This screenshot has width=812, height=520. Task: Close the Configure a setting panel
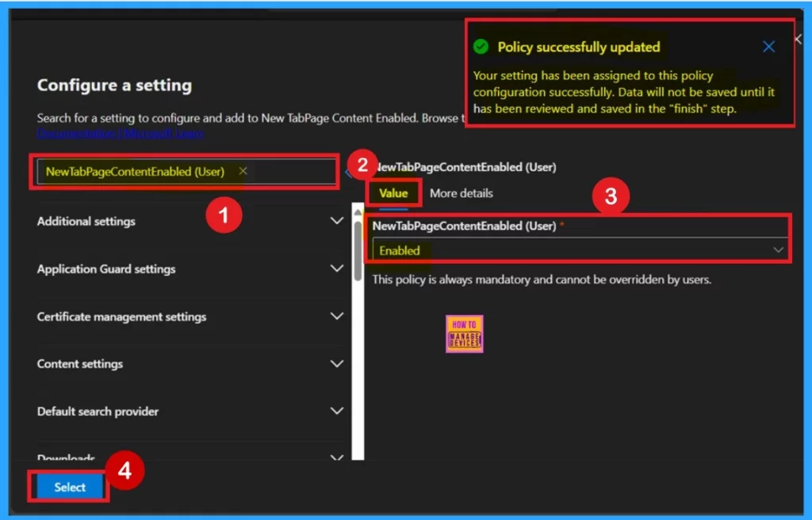coord(798,39)
